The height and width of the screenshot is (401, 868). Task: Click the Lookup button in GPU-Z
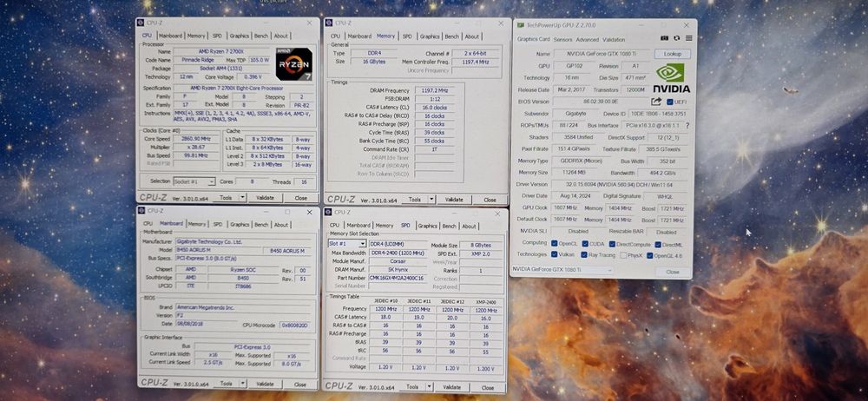[x=672, y=54]
